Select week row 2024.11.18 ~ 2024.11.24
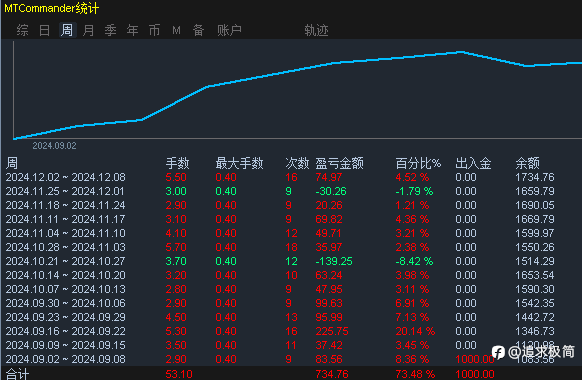 click(x=280, y=205)
